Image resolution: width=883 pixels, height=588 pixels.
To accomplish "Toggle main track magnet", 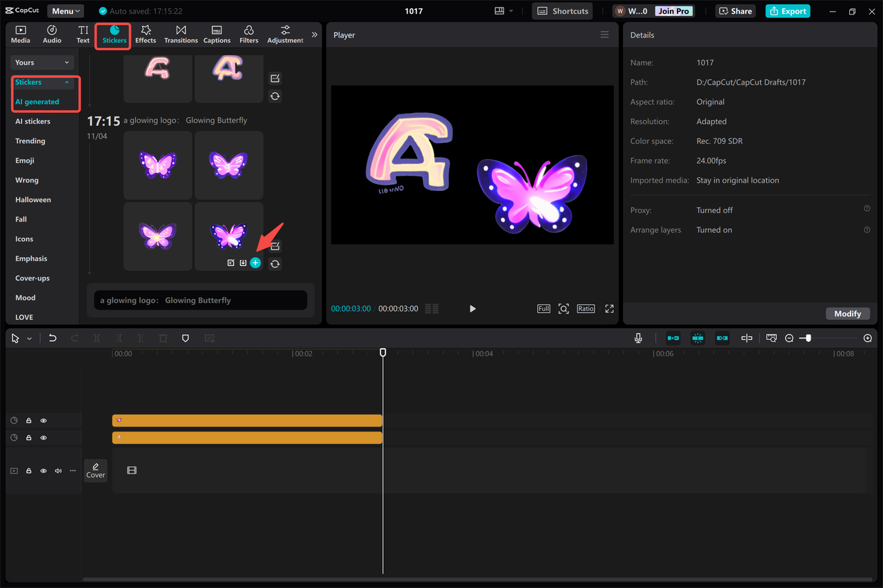I will click(x=673, y=338).
